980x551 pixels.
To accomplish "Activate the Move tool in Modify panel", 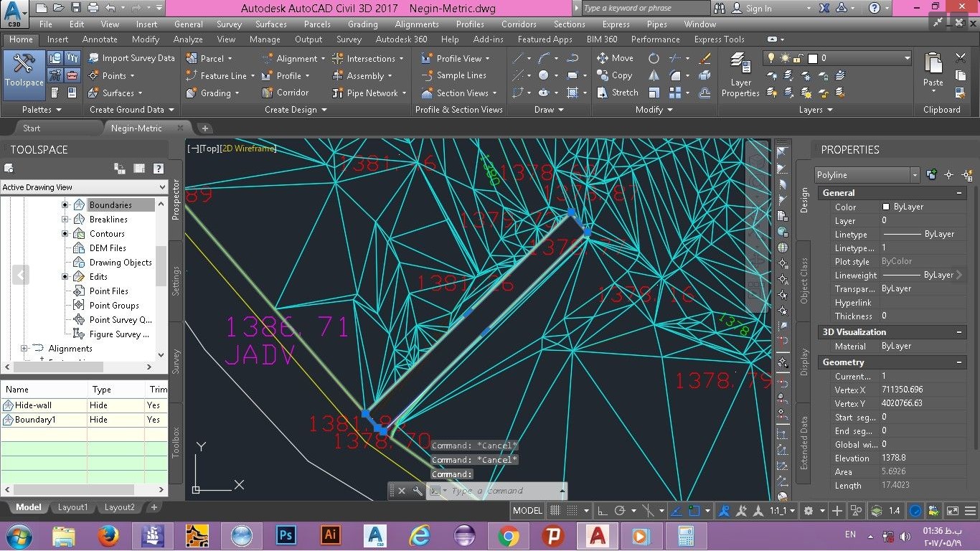I will click(603, 58).
